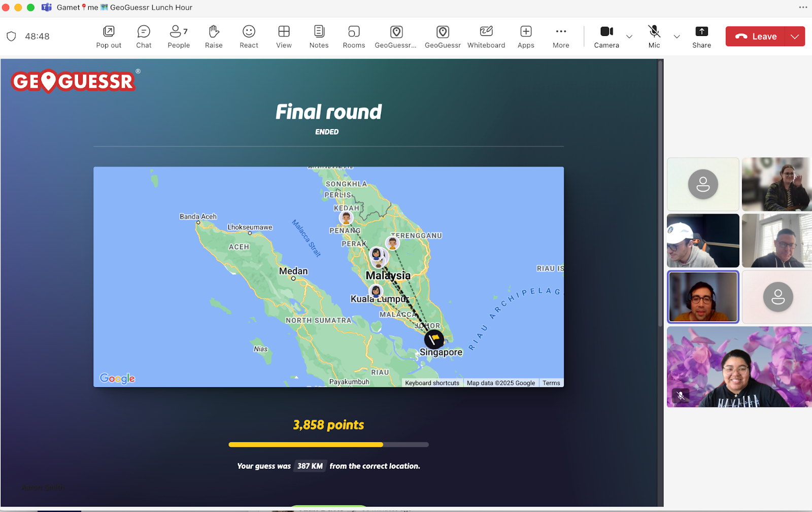Click the 48:48 meeting timer
The height and width of the screenshot is (512, 812).
(x=37, y=37)
